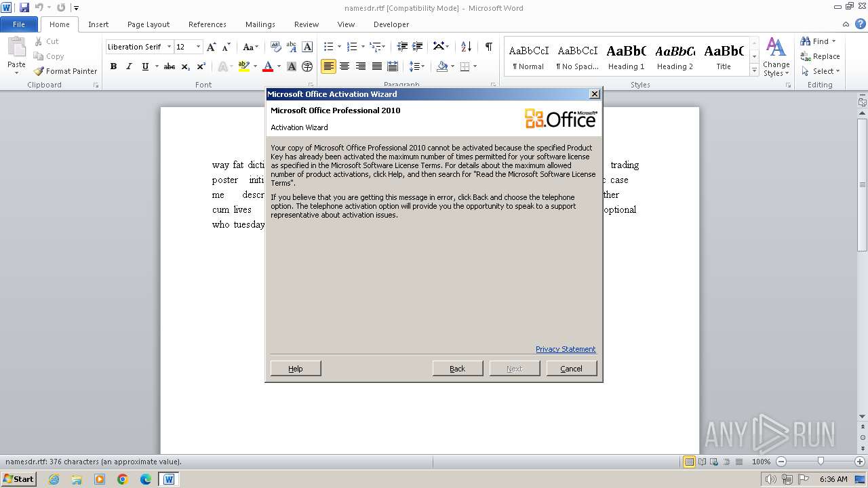The height and width of the screenshot is (488, 868).
Task: Apply the Heading 1 style
Action: (x=626, y=57)
